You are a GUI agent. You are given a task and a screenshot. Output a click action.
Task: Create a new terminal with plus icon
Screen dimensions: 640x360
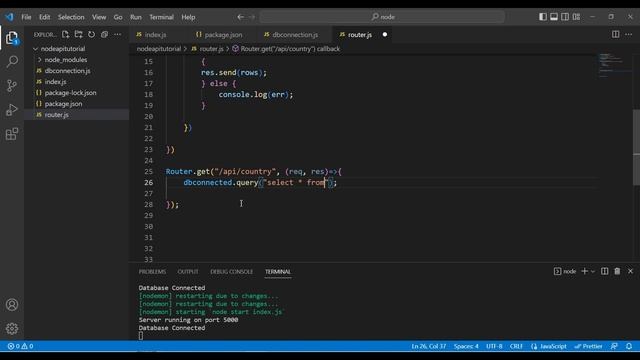click(x=584, y=271)
